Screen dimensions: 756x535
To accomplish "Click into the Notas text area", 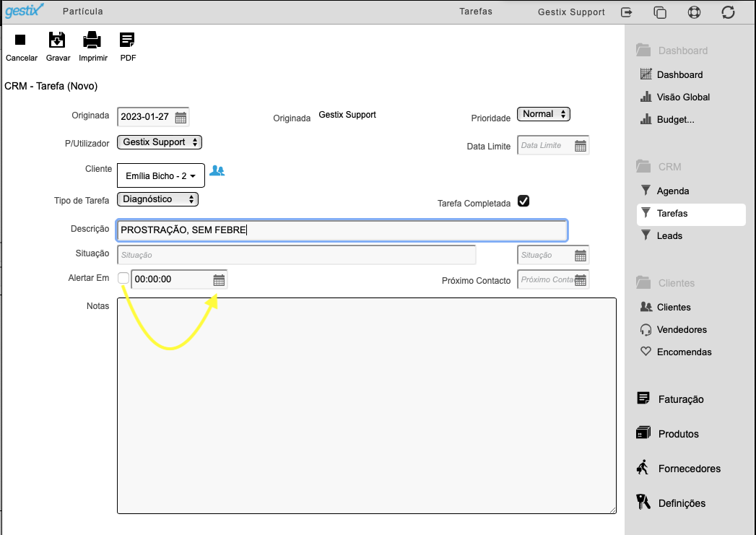I will coord(366,405).
